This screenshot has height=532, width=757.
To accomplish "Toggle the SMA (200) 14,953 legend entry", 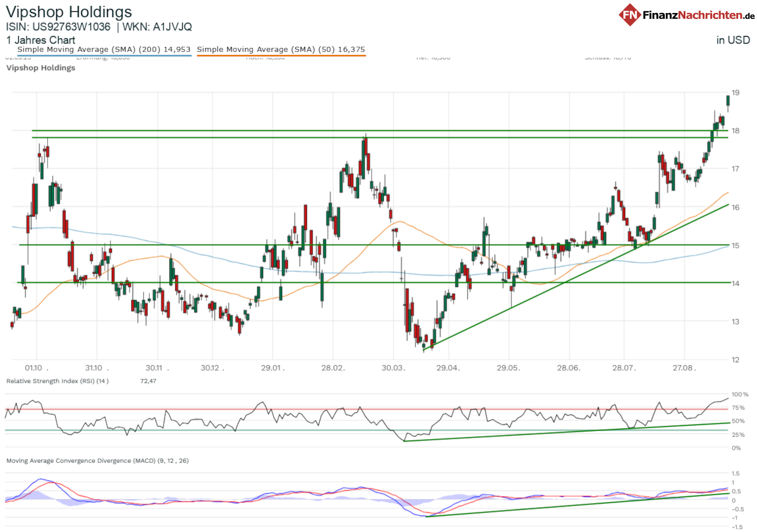I will (x=104, y=50).
